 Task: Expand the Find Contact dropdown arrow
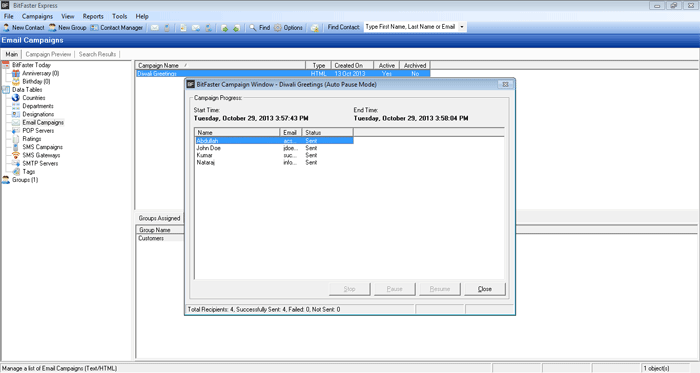coord(462,27)
